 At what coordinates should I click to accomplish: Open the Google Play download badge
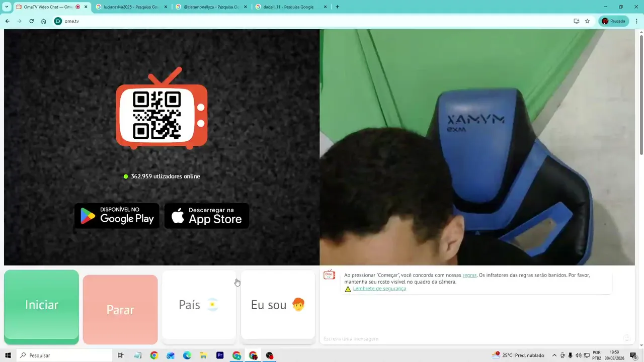(x=117, y=216)
